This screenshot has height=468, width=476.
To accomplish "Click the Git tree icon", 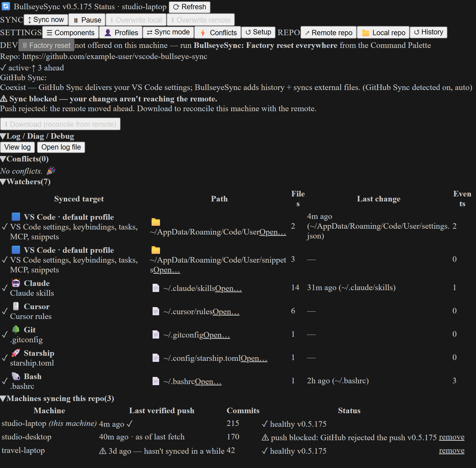I will [x=16, y=329].
